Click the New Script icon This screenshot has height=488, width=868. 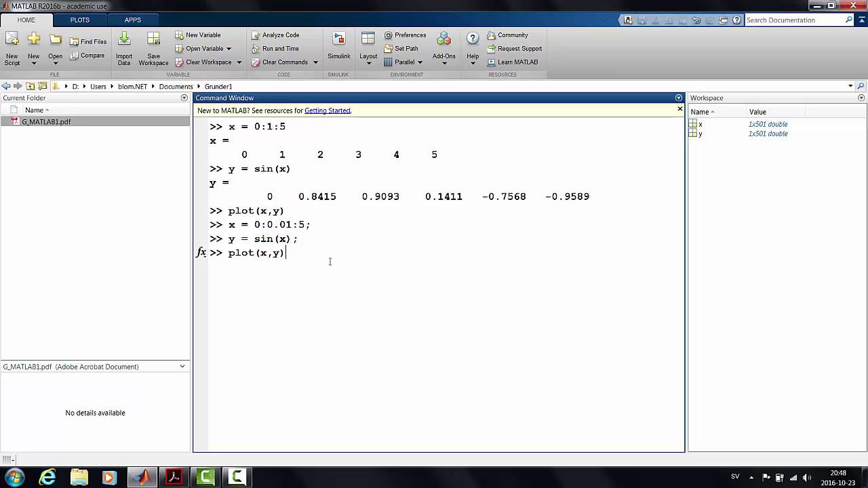(12, 39)
